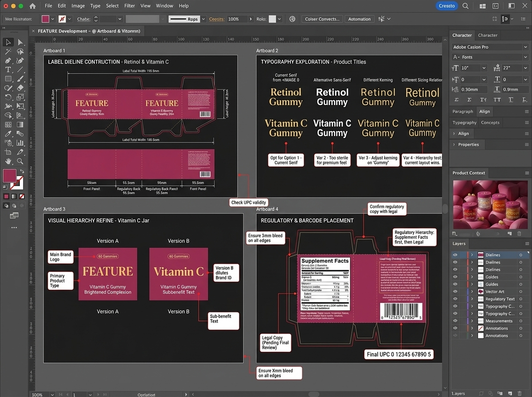The width and height of the screenshot is (532, 397).
Task: Toggle target circle for Measurements layer
Action: 521,321
